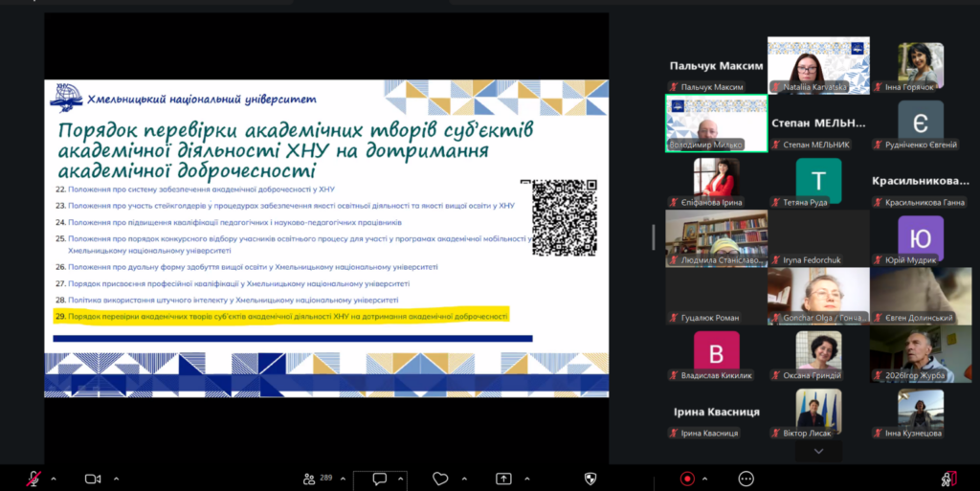Click highlighted item 29 Порядок перевірки
The width and height of the screenshot is (980, 491).
[281, 316]
